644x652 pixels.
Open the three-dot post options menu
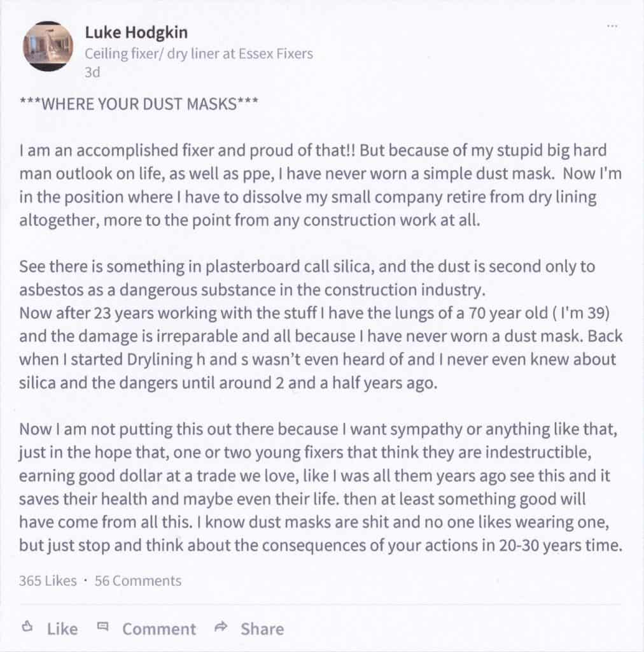pos(612,26)
